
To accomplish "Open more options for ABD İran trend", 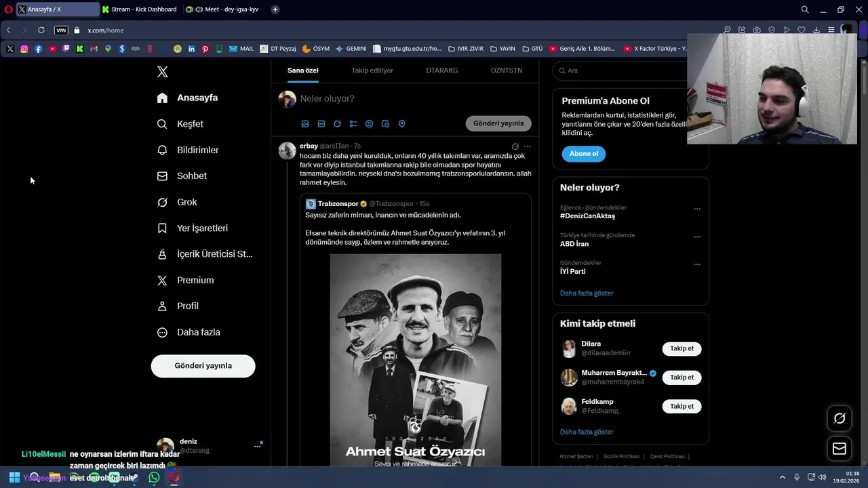I will [697, 237].
